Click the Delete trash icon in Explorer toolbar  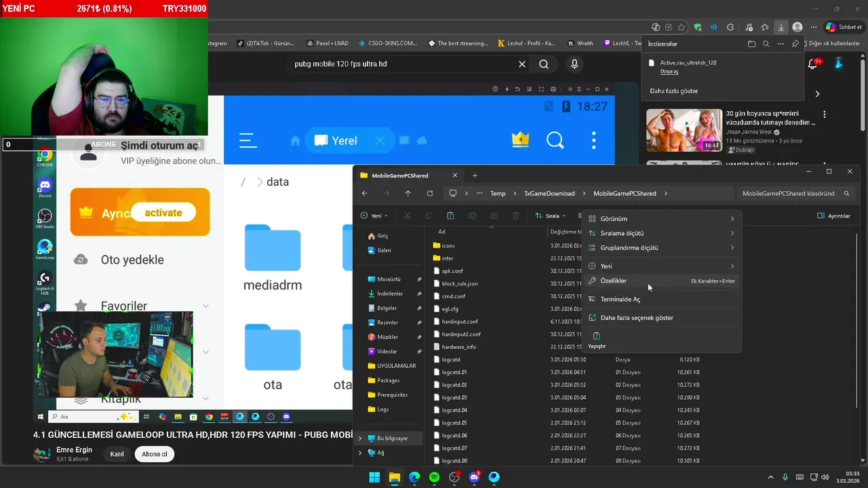[515, 216]
